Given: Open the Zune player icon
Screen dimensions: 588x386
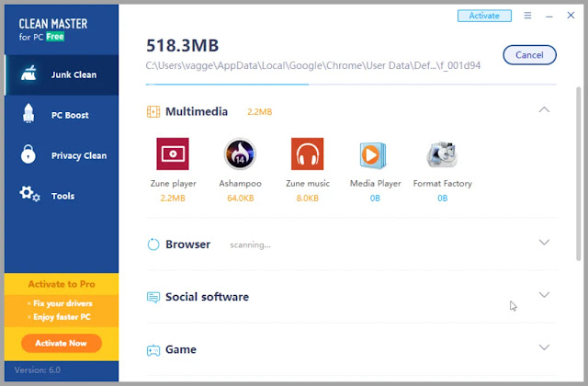Looking at the screenshot, I should tap(173, 153).
